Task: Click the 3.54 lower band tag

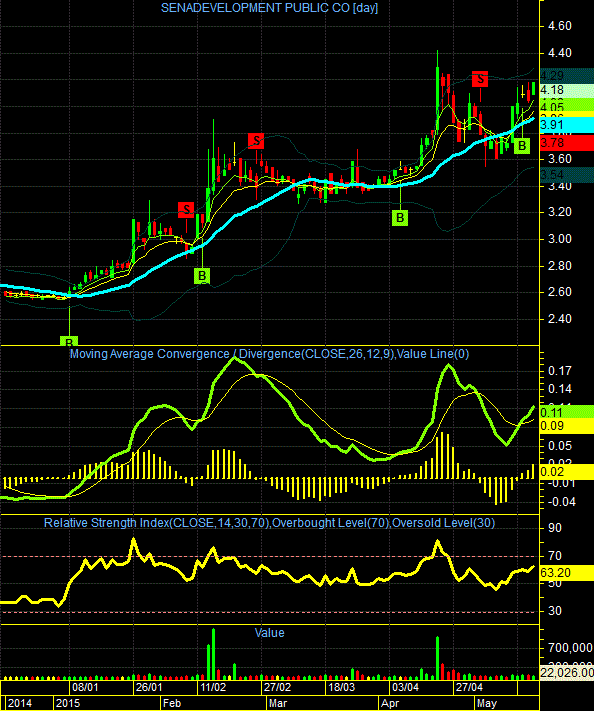Action: 567,175
